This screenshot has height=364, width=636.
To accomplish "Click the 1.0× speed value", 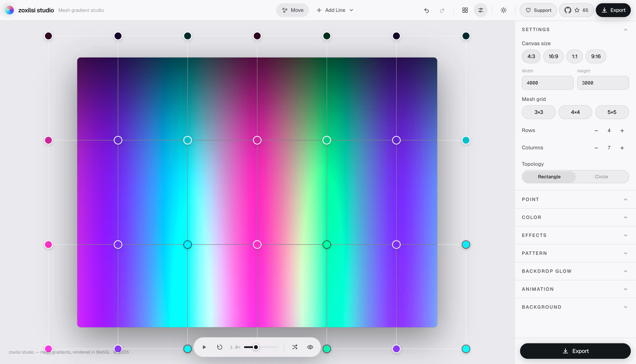I will tap(235, 347).
